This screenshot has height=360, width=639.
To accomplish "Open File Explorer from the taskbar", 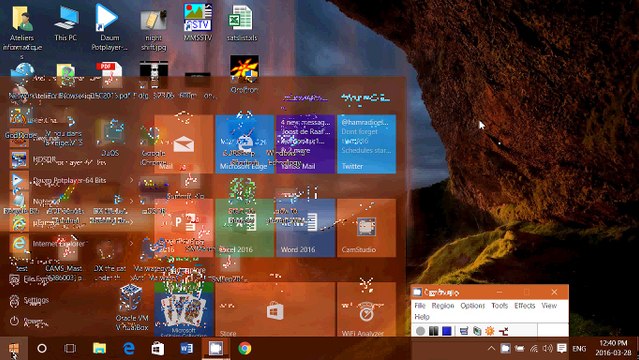I will (99, 349).
